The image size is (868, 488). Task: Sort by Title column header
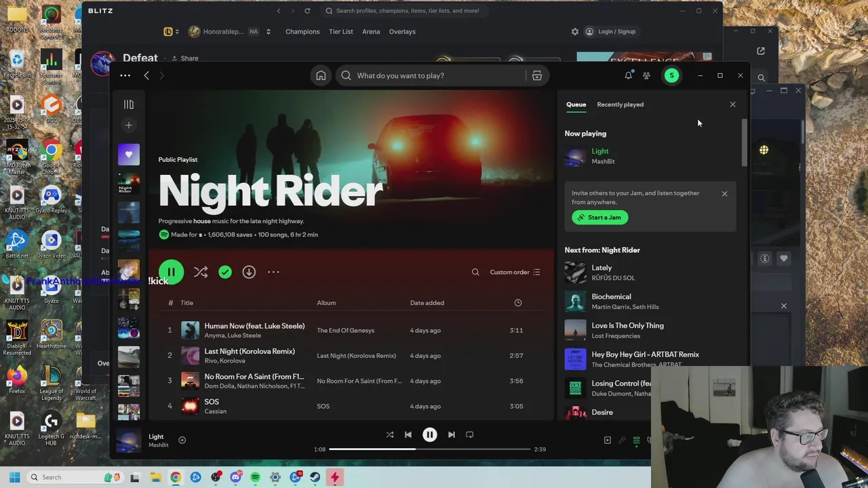[186, 303]
